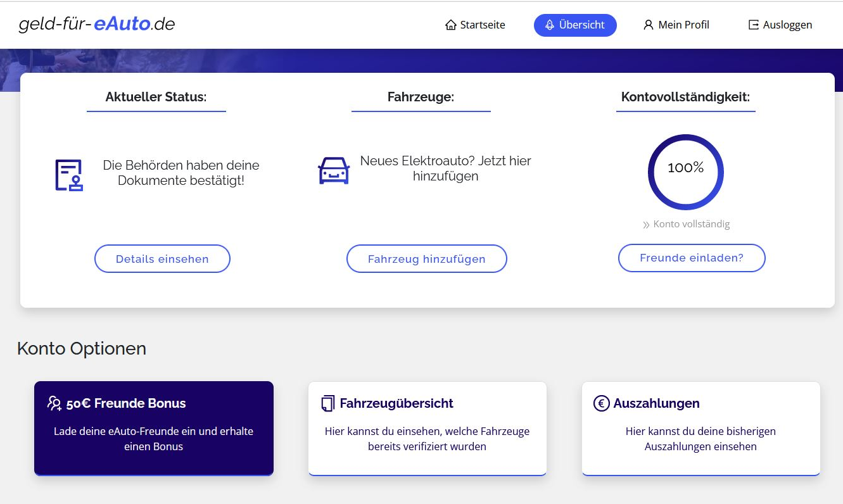This screenshot has height=504, width=843.
Task: Click the Neues Elektroauto hinzufügen text
Action: click(x=446, y=168)
